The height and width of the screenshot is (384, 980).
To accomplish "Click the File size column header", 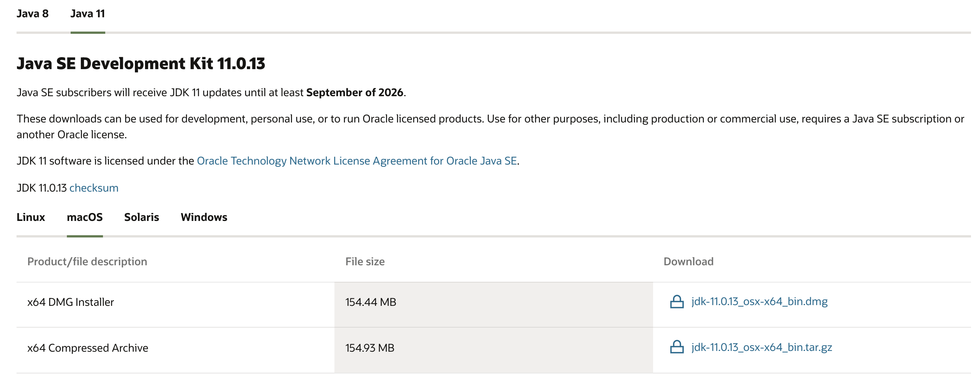I will tap(365, 262).
